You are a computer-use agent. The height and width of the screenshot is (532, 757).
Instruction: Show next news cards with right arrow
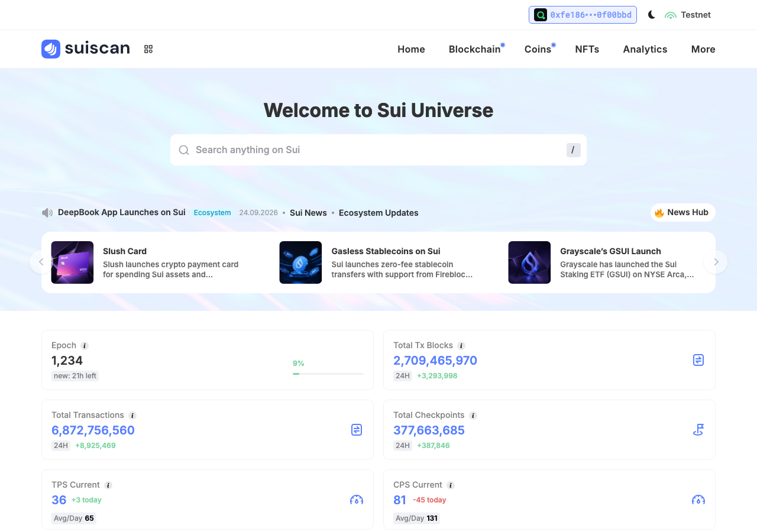tap(716, 262)
